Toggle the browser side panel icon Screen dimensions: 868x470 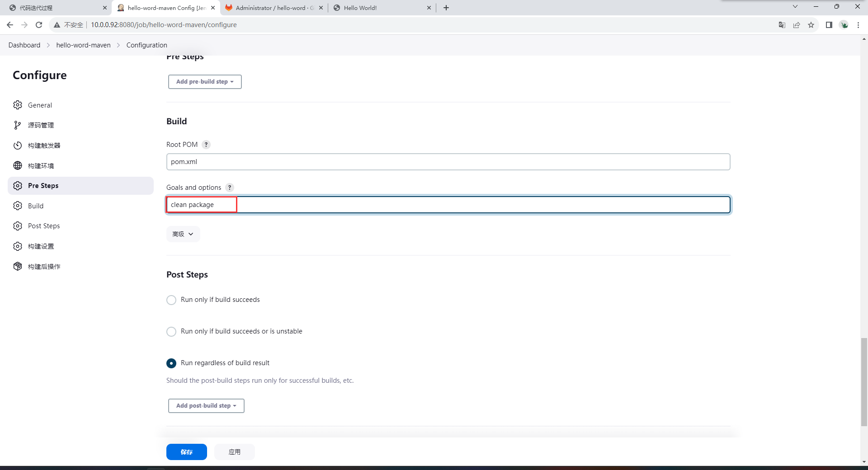click(x=829, y=25)
